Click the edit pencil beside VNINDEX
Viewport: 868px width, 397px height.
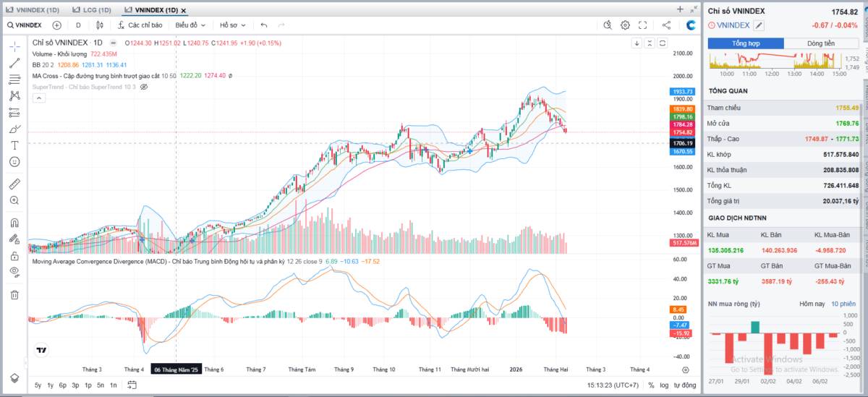point(759,25)
